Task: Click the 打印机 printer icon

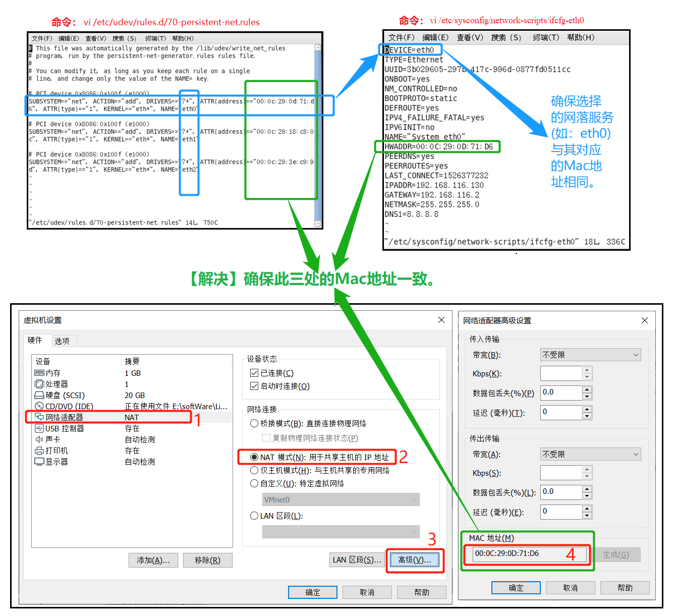Action: 40,450
